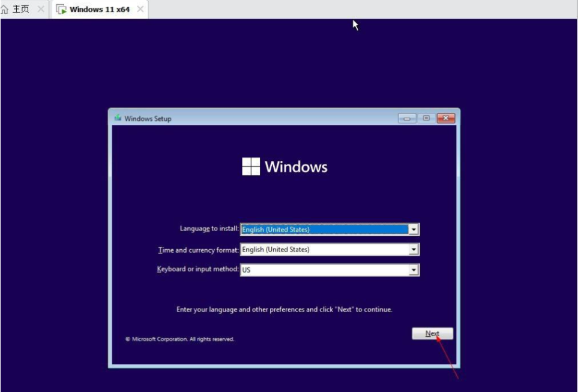The image size is (578, 392).
Task: Close the 主页 home tab
Action: [x=41, y=10]
